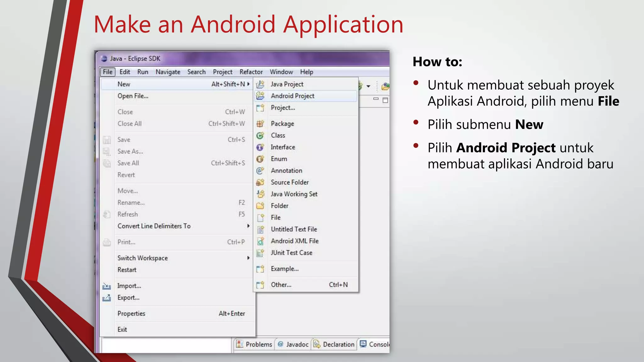Click the Java Project icon
This screenshot has height=362, width=644.
click(260, 84)
